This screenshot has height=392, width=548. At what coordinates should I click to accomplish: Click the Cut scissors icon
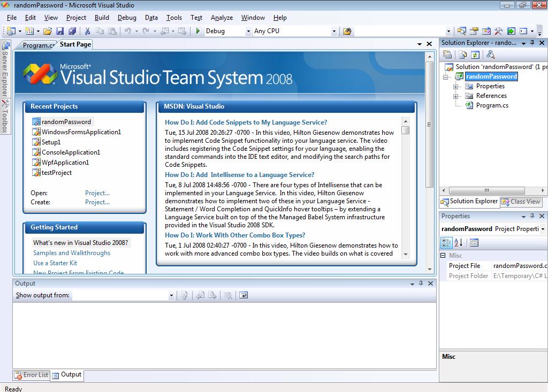point(87,31)
